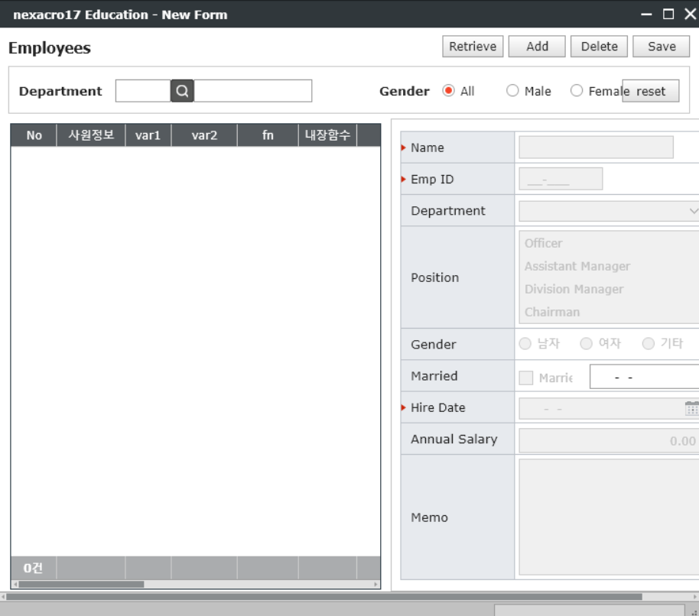Click the Retrieve button
The image size is (699, 616).
(473, 47)
